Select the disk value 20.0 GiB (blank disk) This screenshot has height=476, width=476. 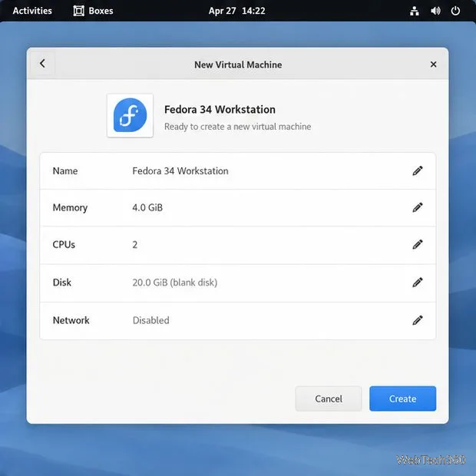coord(175,283)
